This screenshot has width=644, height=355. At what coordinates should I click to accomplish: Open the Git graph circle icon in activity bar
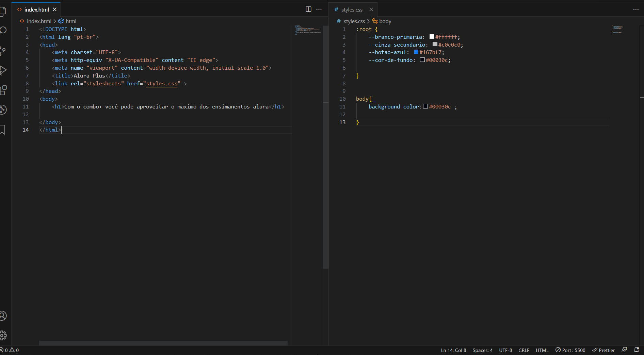(3, 109)
